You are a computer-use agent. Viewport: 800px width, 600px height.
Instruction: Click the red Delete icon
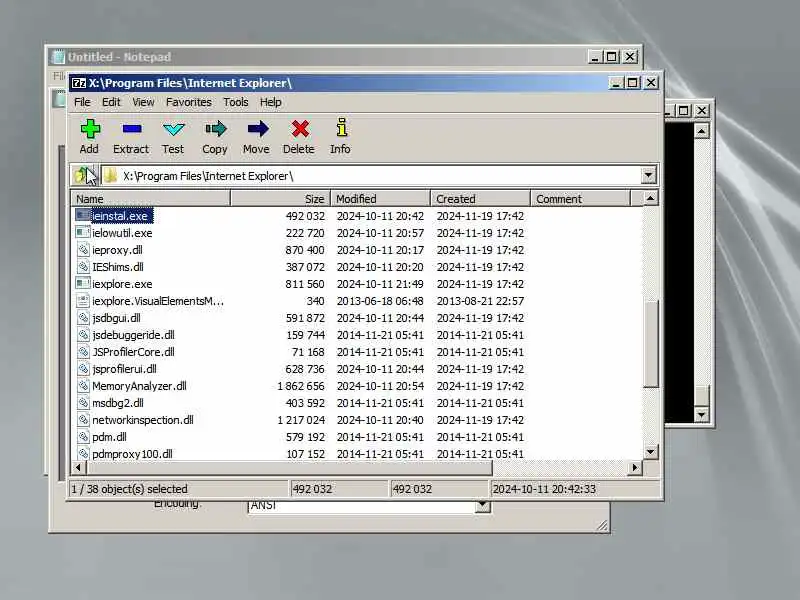300,129
